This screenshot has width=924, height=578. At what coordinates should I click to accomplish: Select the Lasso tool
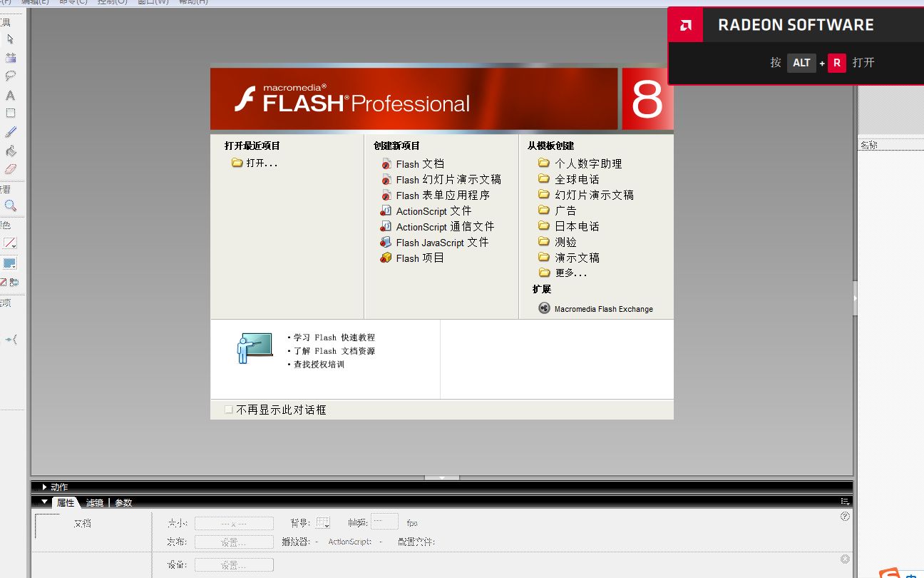(10, 76)
